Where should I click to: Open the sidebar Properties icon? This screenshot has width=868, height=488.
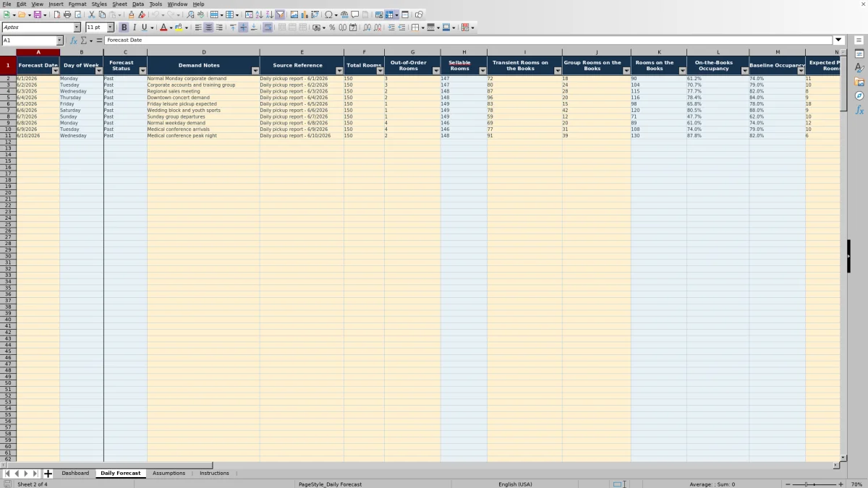tap(859, 54)
